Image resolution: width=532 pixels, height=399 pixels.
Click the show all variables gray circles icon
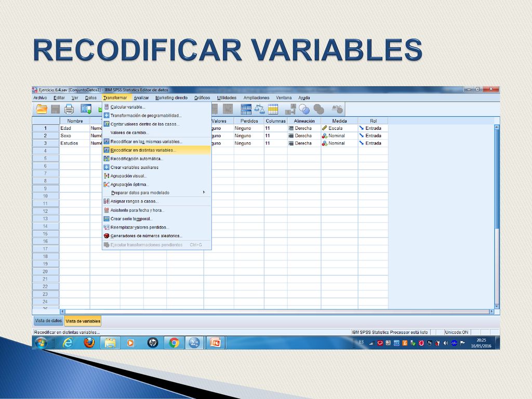(x=318, y=109)
